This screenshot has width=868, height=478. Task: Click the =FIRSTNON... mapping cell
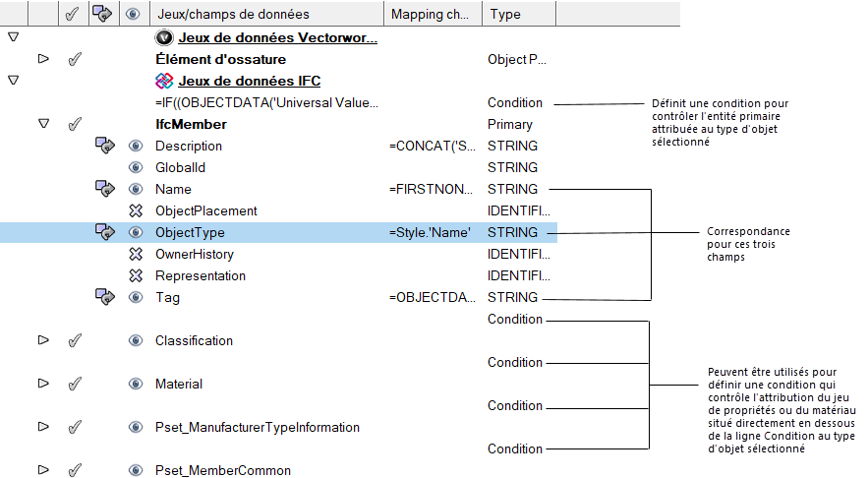pos(432,189)
